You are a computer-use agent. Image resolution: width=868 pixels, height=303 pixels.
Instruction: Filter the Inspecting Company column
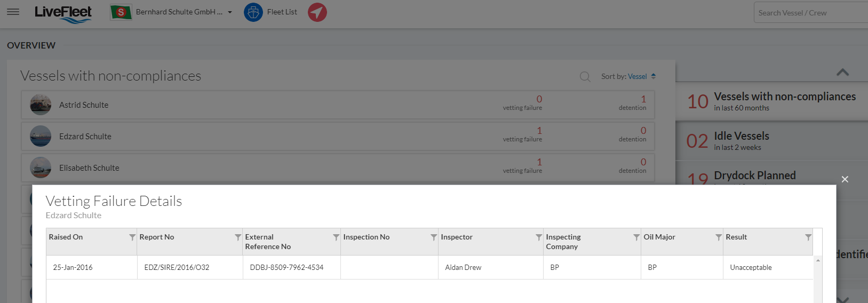(x=636, y=237)
